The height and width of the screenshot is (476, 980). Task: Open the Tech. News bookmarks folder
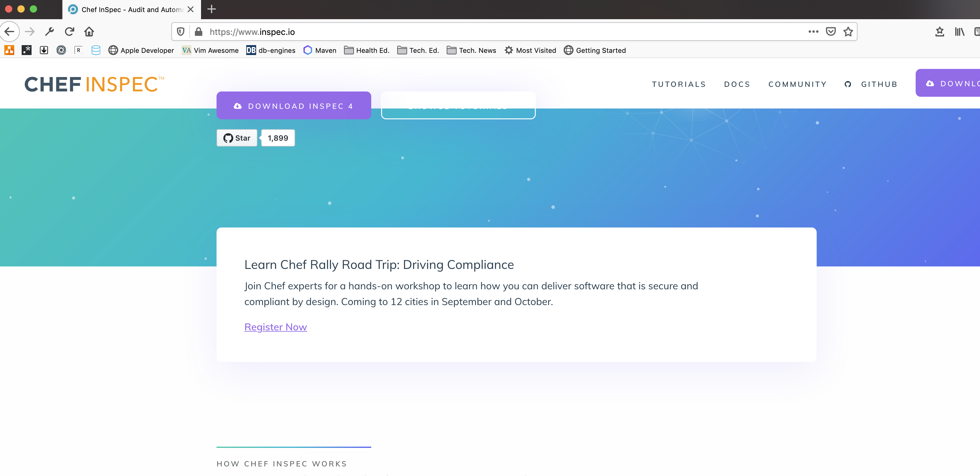pyautogui.click(x=471, y=50)
